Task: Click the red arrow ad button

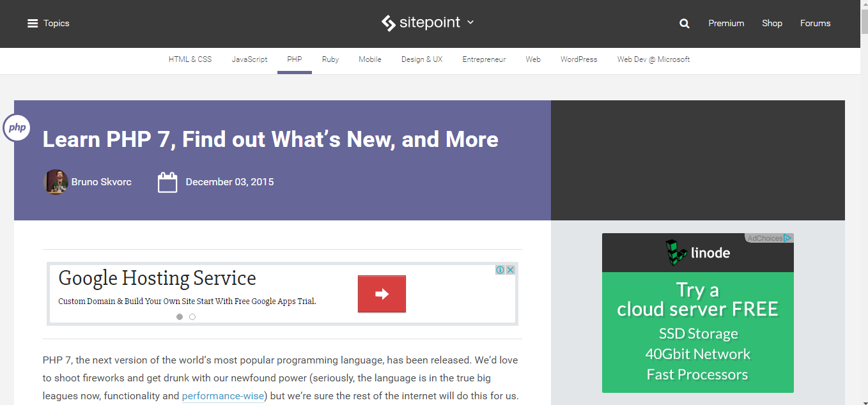Action: tap(382, 294)
